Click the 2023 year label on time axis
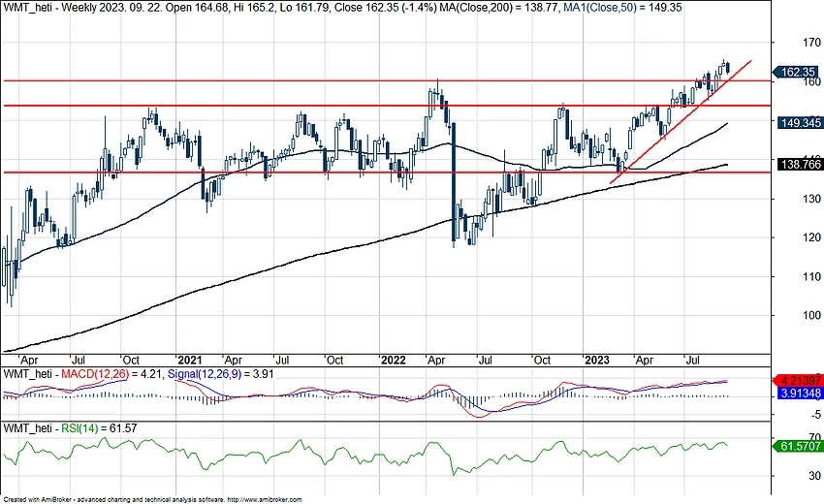Image resolution: width=824 pixels, height=504 pixels. 597,360
